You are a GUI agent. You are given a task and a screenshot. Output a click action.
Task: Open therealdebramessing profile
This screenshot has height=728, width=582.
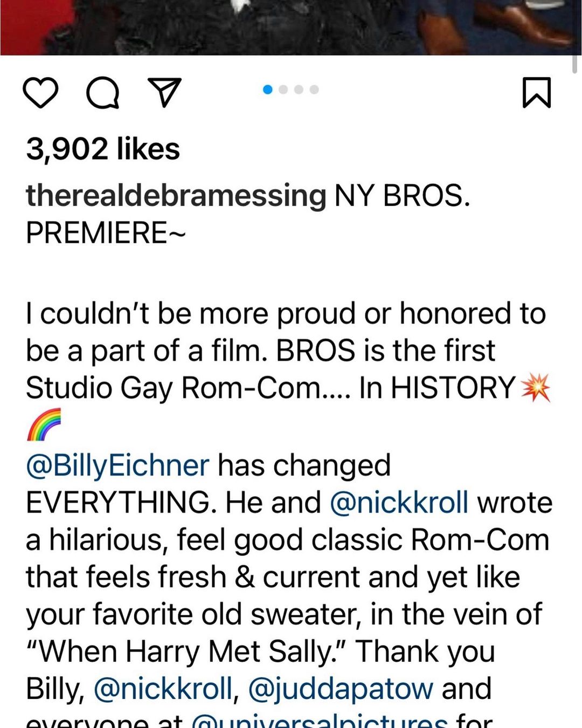click(x=176, y=195)
